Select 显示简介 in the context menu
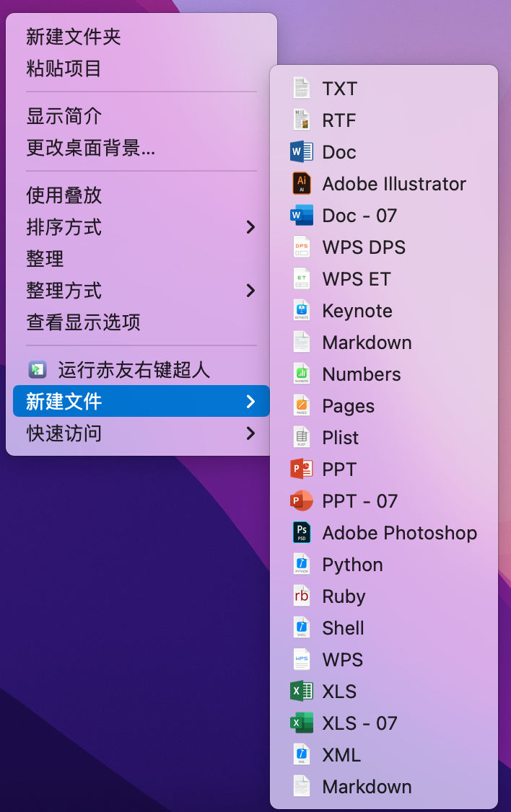 (64, 116)
